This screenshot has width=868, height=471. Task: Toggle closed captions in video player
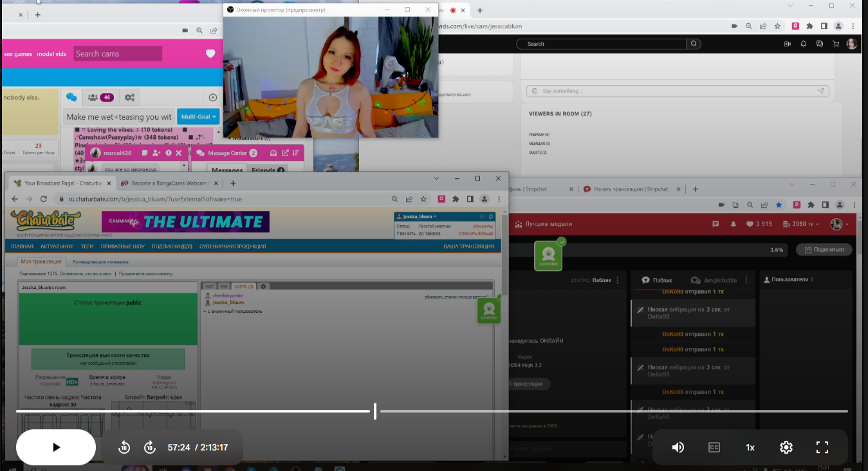coord(714,447)
